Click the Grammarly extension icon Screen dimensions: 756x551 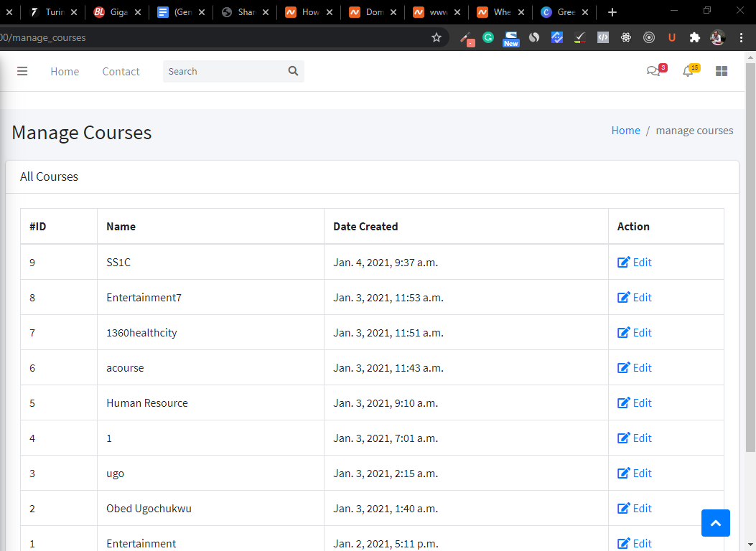coord(488,37)
